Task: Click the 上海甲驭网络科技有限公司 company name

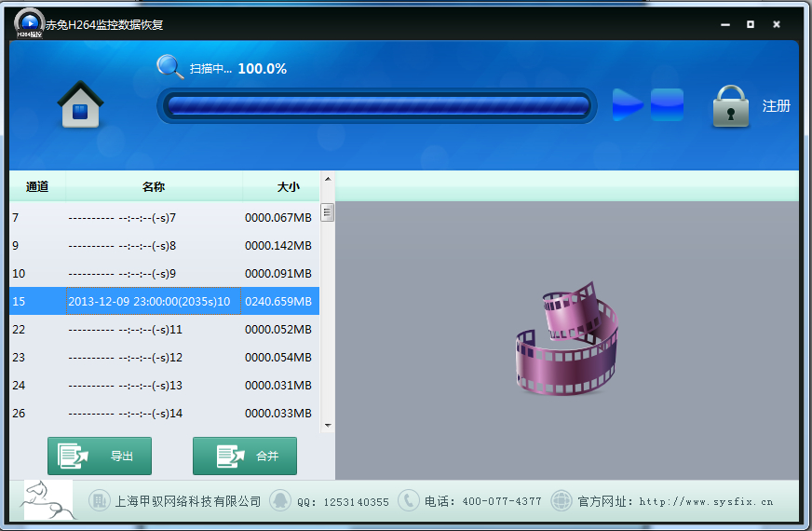Action: pos(187,501)
